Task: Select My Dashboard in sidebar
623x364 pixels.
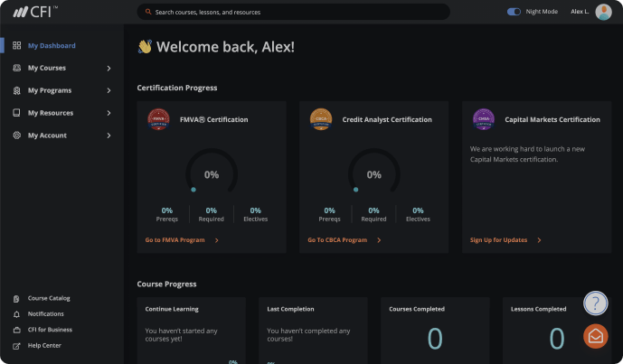Action: click(52, 45)
